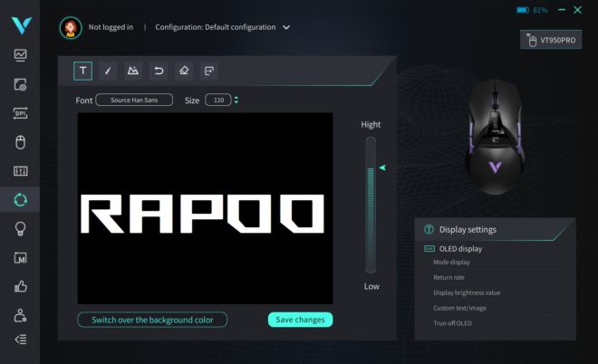Open the thumbs-up recommendations icon
The width and height of the screenshot is (598, 364).
[x=21, y=286]
